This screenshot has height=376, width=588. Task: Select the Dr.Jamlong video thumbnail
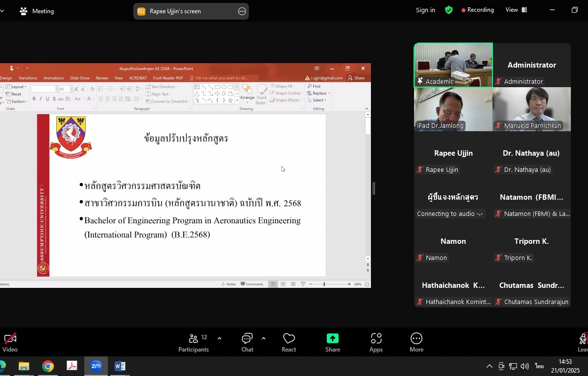(x=453, y=109)
